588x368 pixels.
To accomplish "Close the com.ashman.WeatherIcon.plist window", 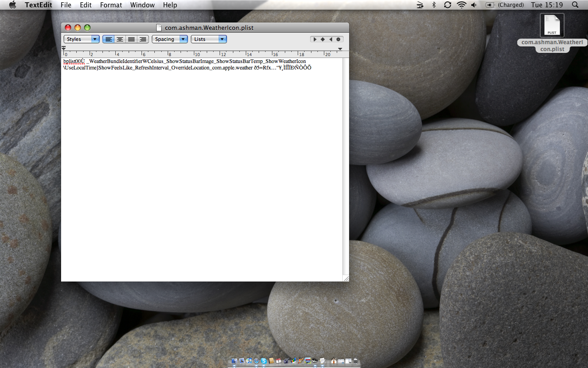I will (x=68, y=28).
